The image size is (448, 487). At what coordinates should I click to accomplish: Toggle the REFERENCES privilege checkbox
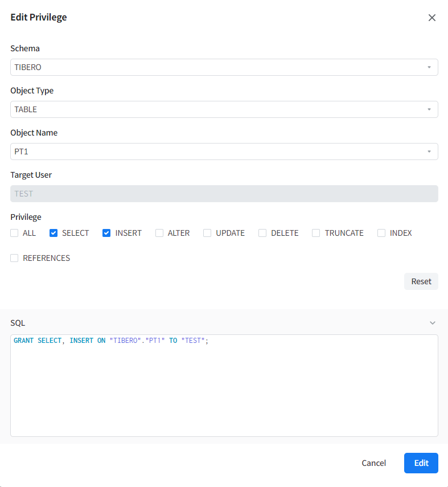[x=14, y=258]
